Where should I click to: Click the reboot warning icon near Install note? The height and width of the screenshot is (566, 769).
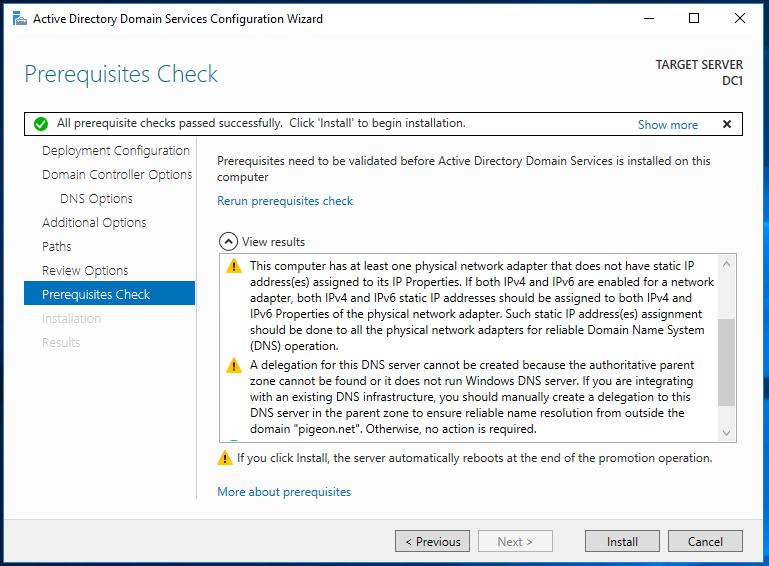tap(225, 458)
